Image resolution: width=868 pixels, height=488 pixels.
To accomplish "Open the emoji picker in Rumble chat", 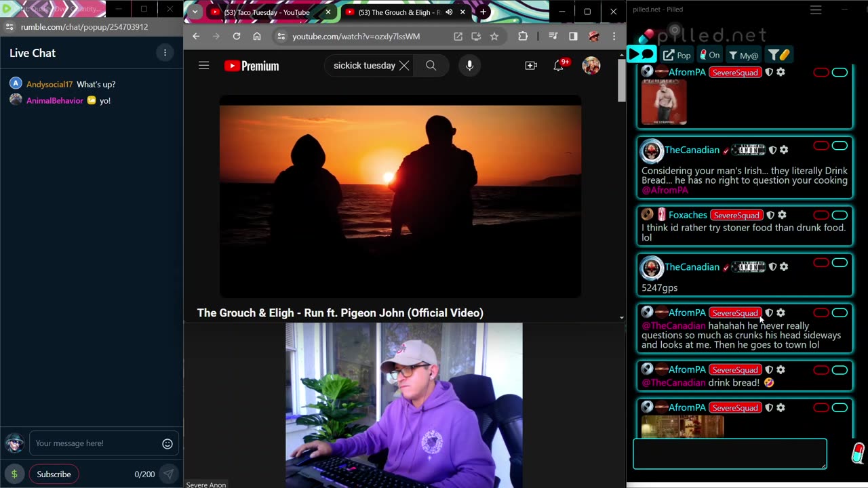I will pos(167,443).
